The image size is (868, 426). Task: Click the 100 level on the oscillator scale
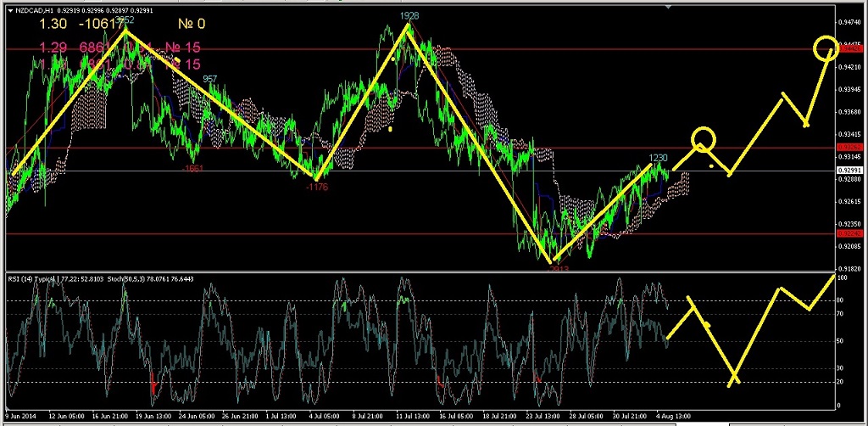pos(843,278)
